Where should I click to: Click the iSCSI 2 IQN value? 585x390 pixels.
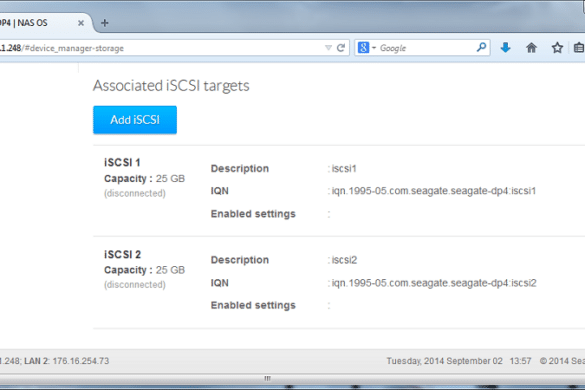coord(434,283)
